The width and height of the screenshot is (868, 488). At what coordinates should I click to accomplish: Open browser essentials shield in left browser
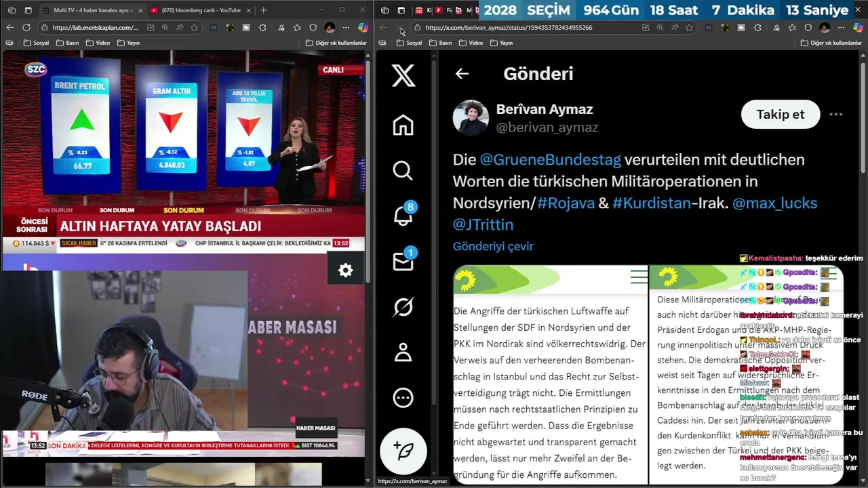(313, 28)
